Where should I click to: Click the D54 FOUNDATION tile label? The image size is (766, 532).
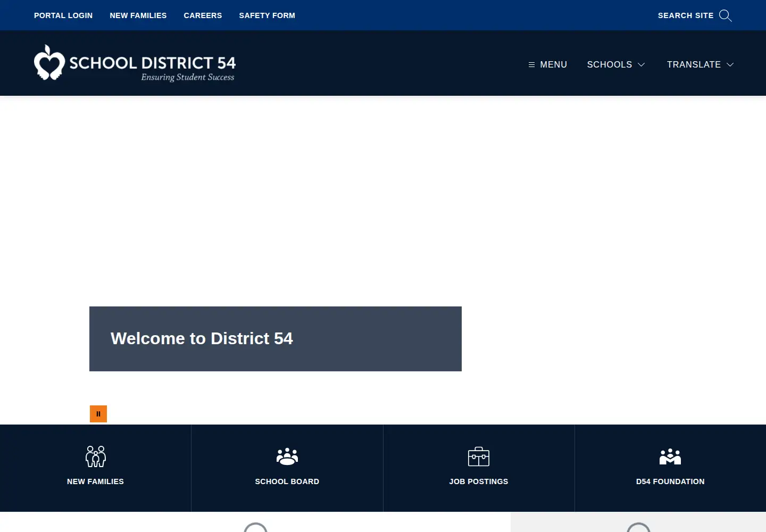tap(670, 481)
